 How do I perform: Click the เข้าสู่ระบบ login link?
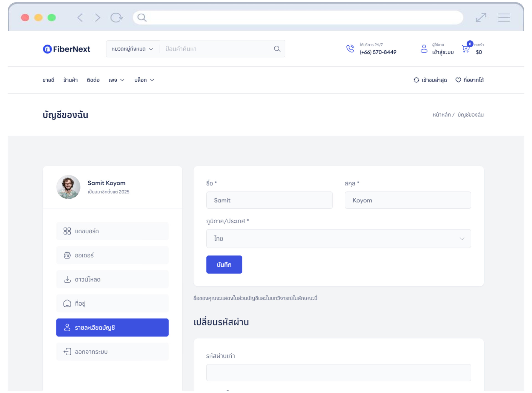tap(443, 52)
